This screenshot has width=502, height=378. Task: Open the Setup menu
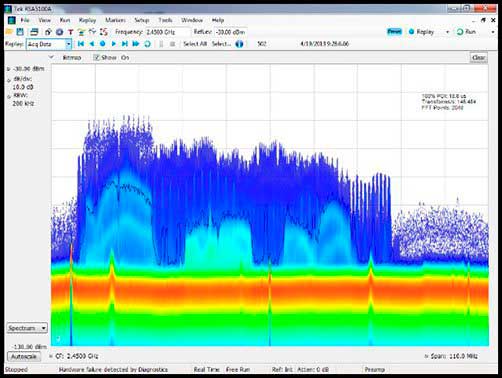click(x=142, y=20)
